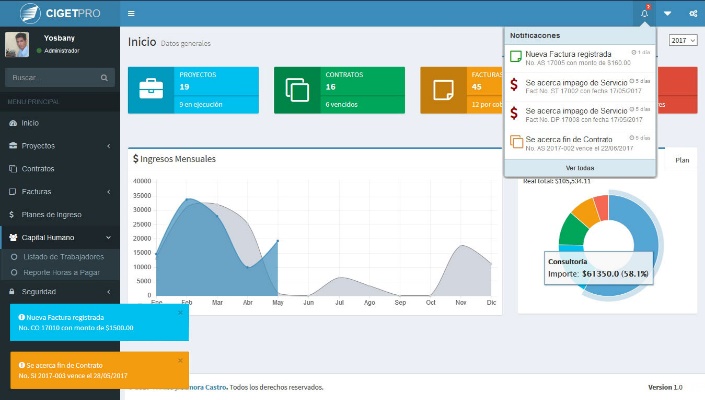Click the search magnifier icon in sidebar
This screenshot has height=400, width=705.
104,77
